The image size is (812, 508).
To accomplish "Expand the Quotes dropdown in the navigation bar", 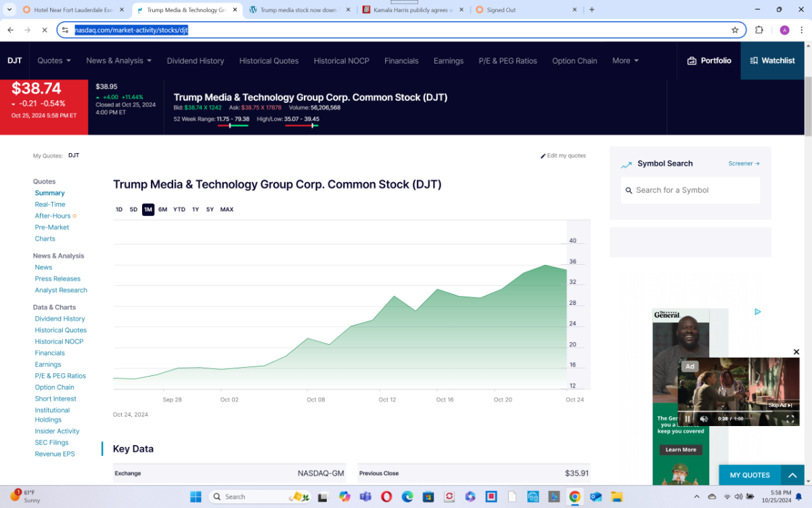I will [x=54, y=61].
